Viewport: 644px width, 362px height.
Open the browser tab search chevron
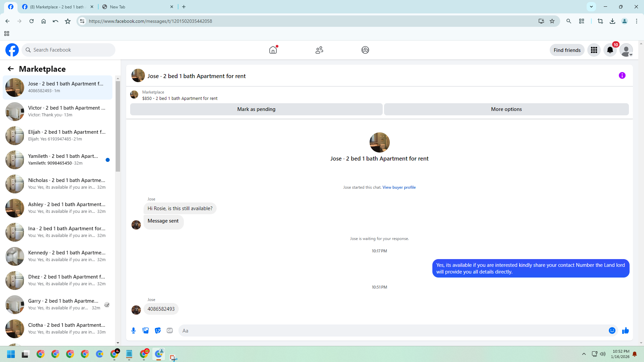(591, 7)
